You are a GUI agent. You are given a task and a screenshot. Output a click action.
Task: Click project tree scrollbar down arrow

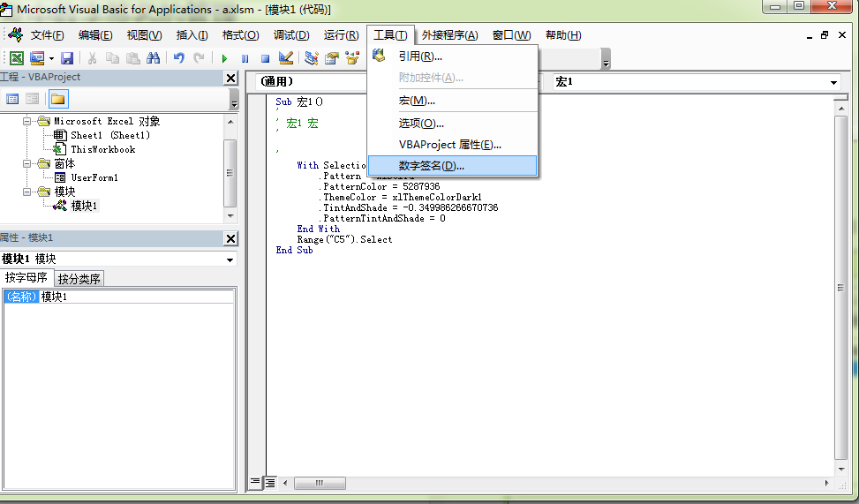point(230,216)
